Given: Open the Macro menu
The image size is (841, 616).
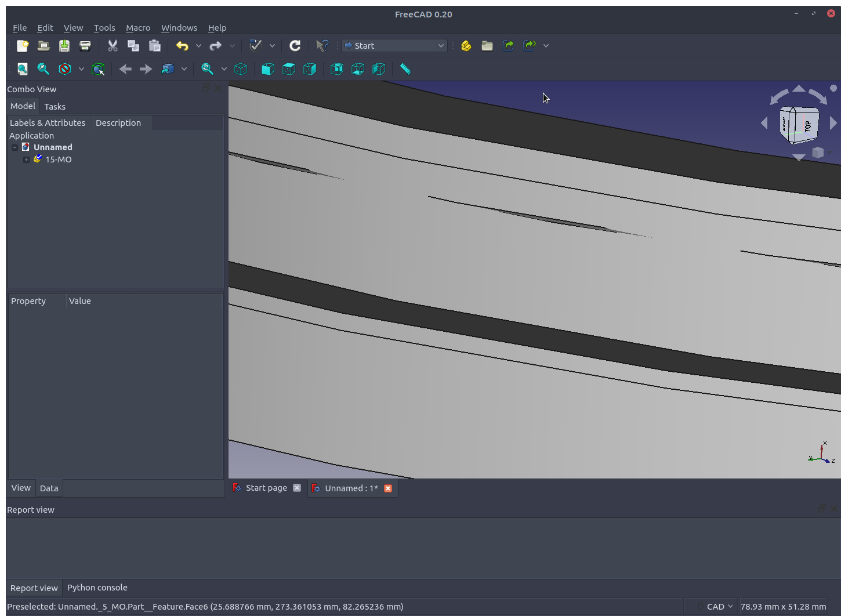Looking at the screenshot, I should [137, 28].
